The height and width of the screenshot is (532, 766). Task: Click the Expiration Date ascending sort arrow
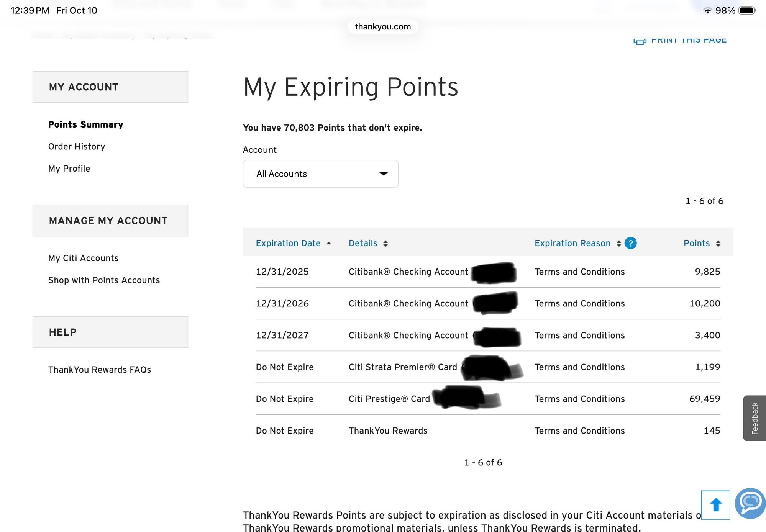(x=329, y=243)
